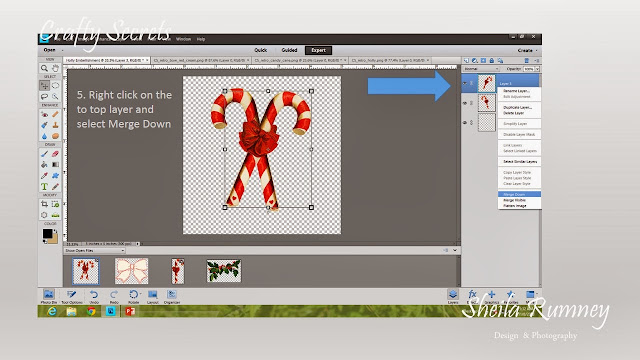Select the Straighten tool

point(55,215)
